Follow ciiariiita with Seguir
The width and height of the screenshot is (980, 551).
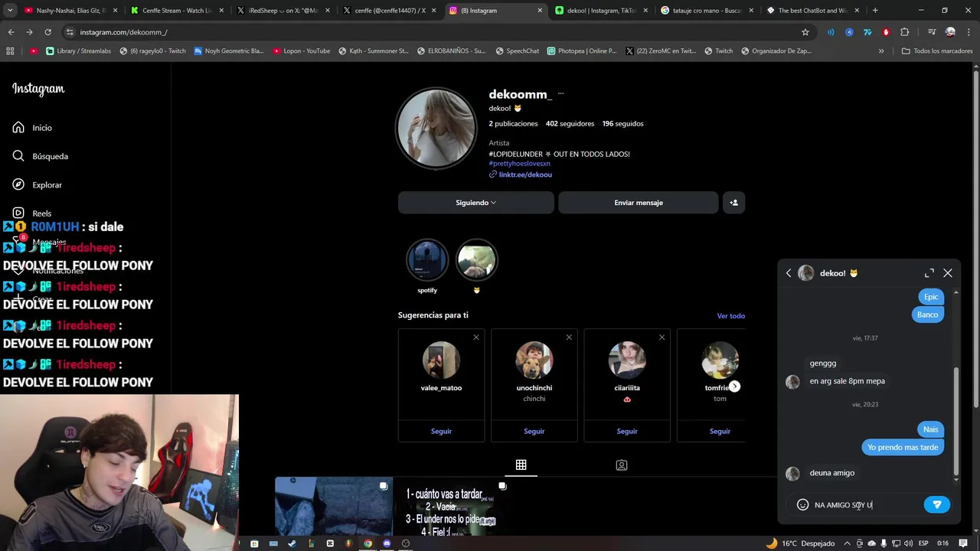pyautogui.click(x=627, y=431)
